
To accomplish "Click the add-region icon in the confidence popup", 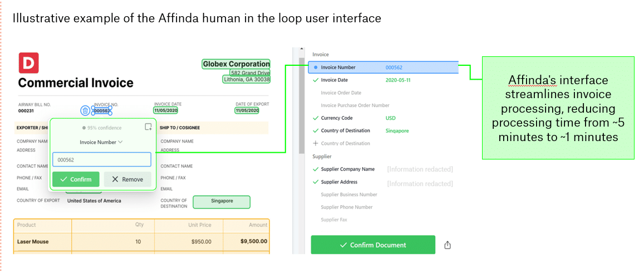I will [148, 127].
